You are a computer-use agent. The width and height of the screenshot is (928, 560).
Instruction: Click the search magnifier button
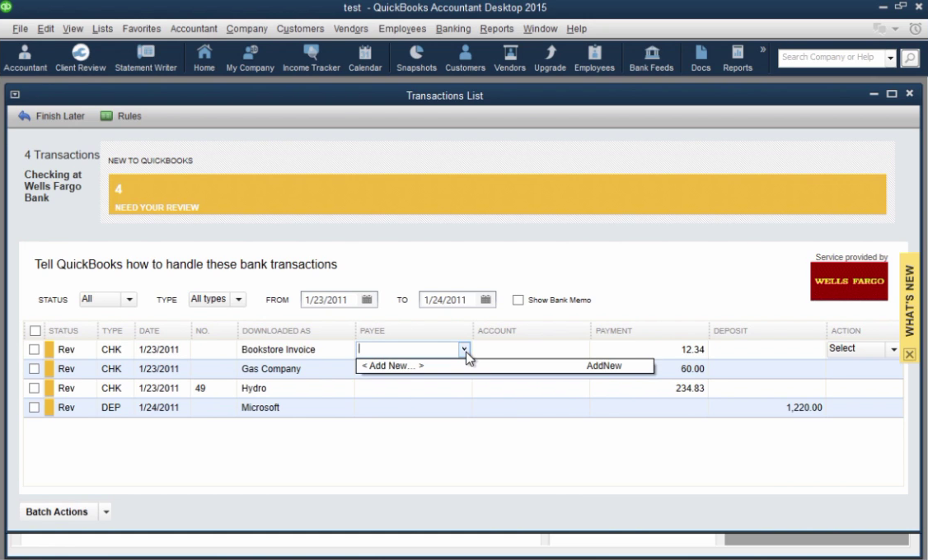[910, 58]
